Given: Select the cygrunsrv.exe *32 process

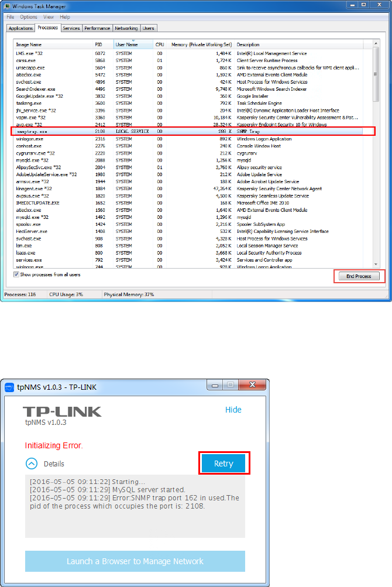Looking at the screenshot, I should pyautogui.click(x=189, y=153).
